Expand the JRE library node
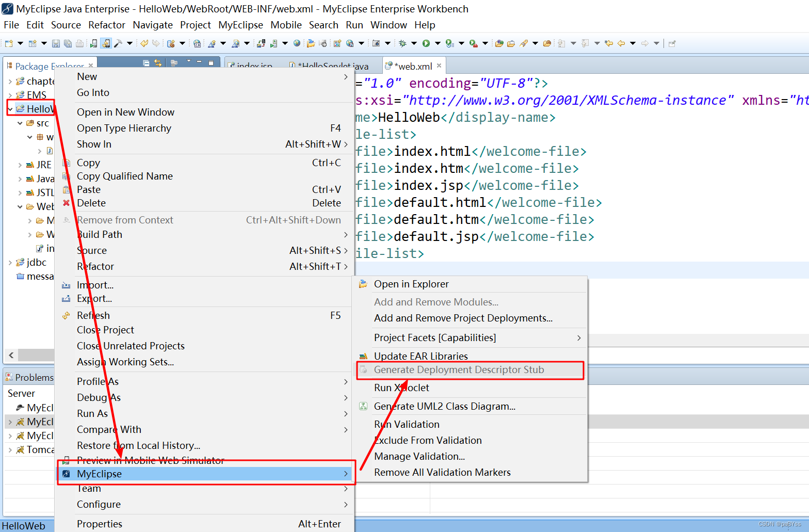The image size is (809, 532). pyautogui.click(x=20, y=165)
